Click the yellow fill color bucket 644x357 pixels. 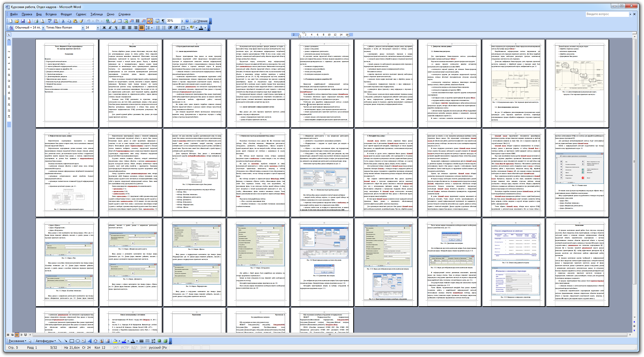(x=115, y=341)
